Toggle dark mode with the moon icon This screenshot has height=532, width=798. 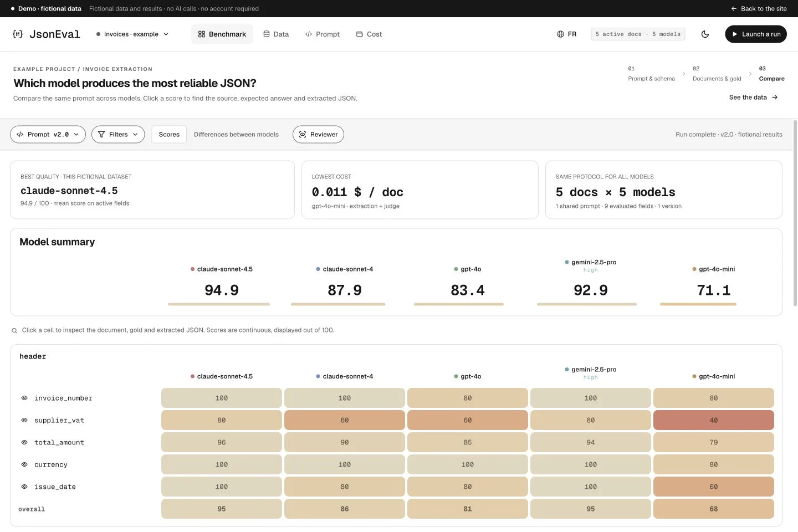point(705,34)
